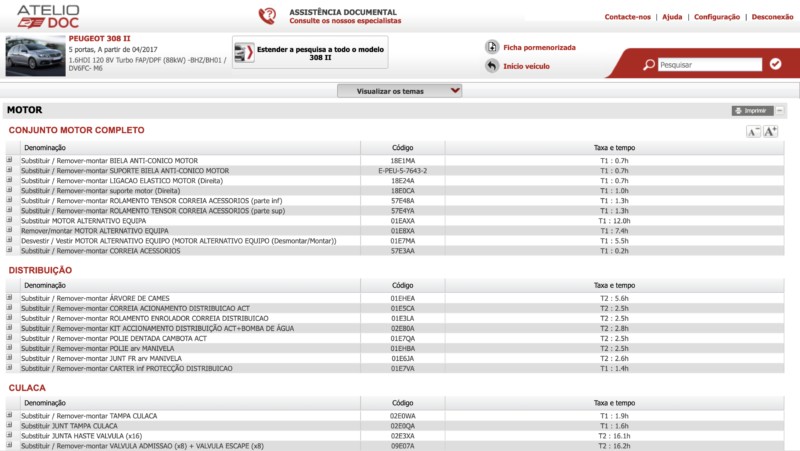Expand the Remover/montar MOTOR ALTERNATIVO EQUIPA row
The image size is (800, 451).
point(9,230)
